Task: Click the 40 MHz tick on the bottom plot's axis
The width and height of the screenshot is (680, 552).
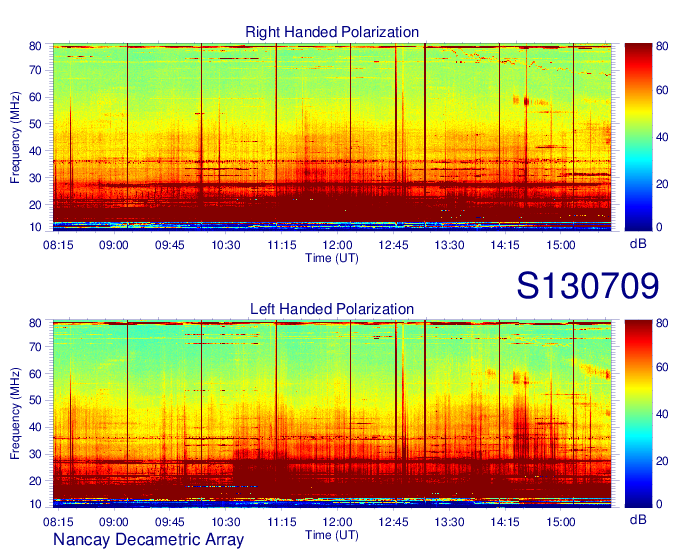Action: click(x=35, y=427)
